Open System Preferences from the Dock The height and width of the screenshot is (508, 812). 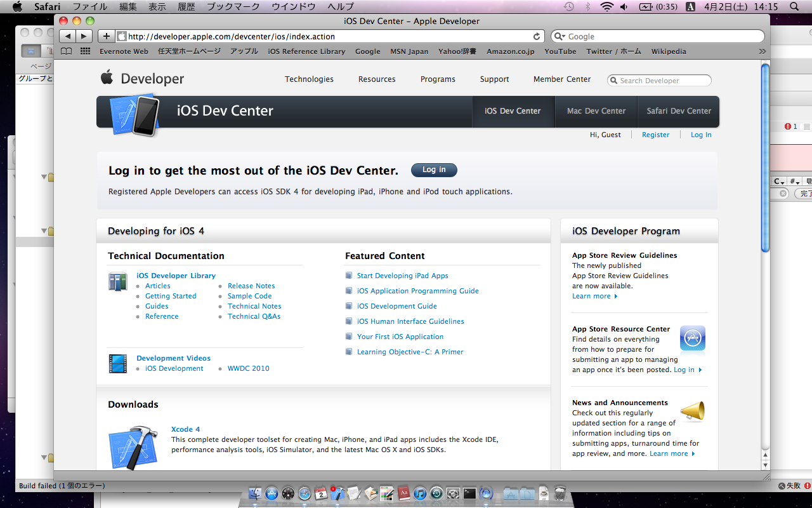(453, 493)
